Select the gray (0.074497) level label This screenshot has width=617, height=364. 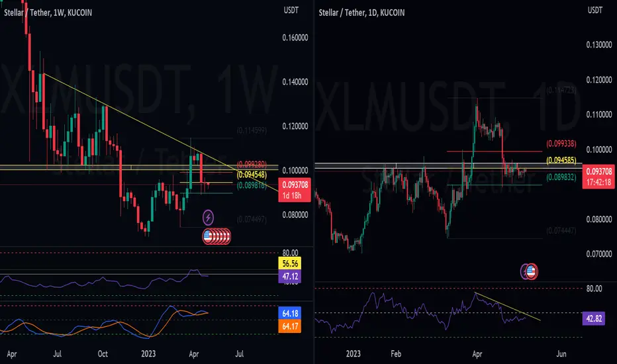point(252,220)
